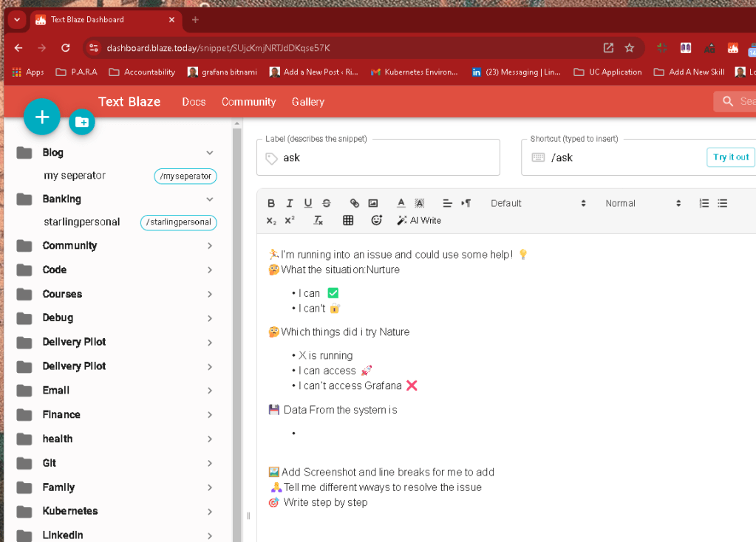Clear text formatting
756x542 pixels.
tap(319, 221)
